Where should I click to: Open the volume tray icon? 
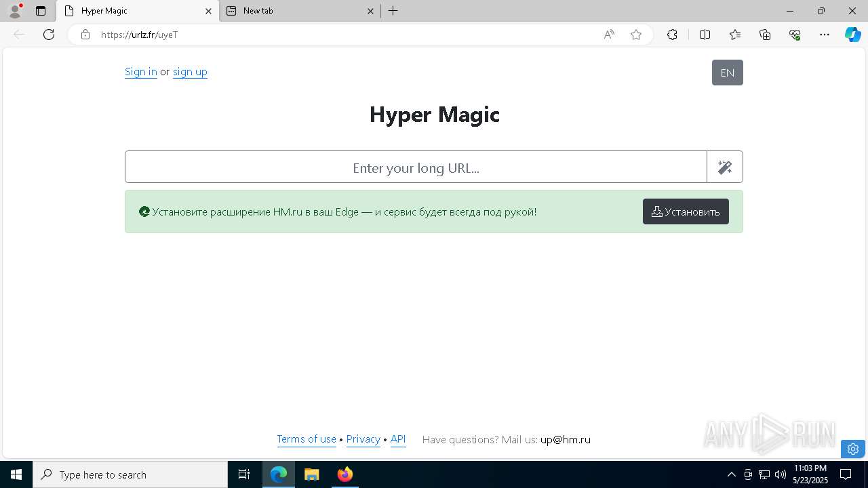point(781,474)
